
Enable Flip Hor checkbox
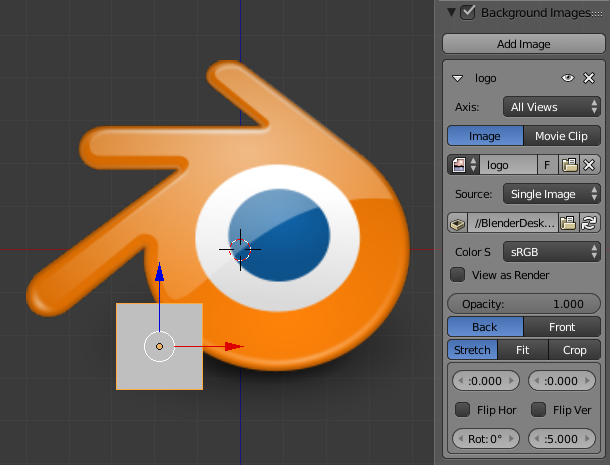(462, 409)
